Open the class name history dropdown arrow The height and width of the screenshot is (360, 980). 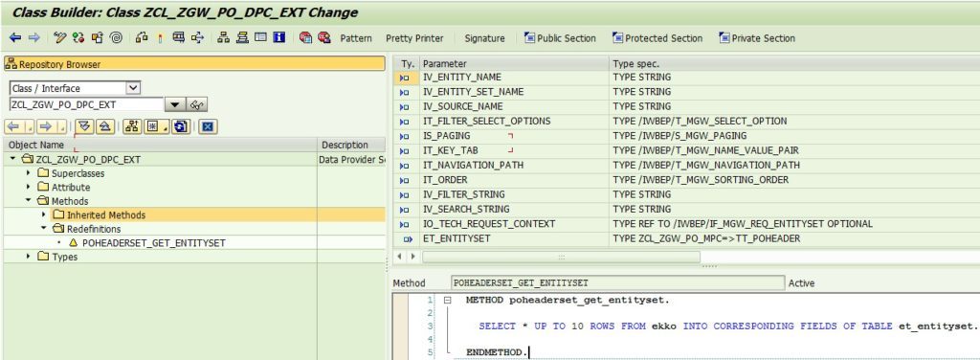176,105
